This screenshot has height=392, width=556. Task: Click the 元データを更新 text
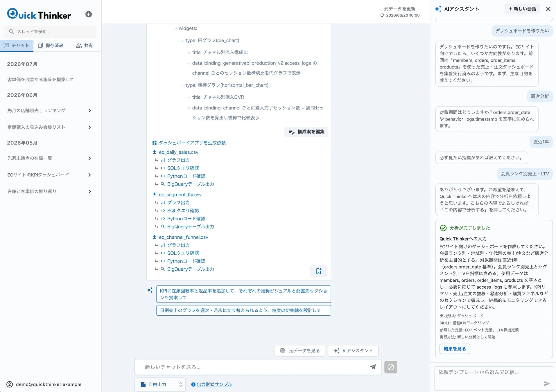[400, 9]
